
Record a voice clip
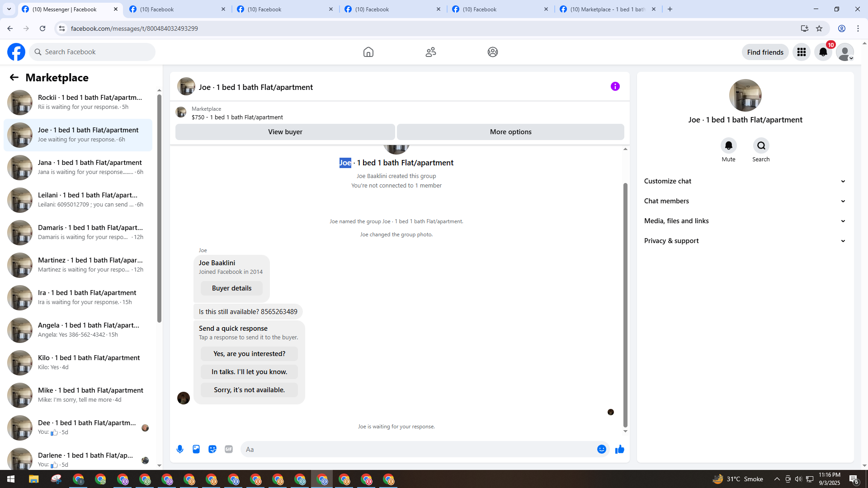[180, 449]
